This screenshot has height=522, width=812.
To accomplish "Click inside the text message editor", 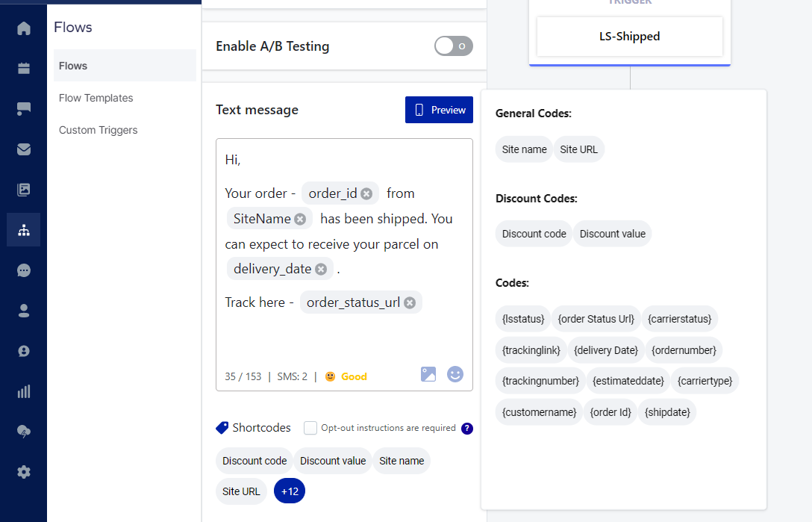I will 343,336.
